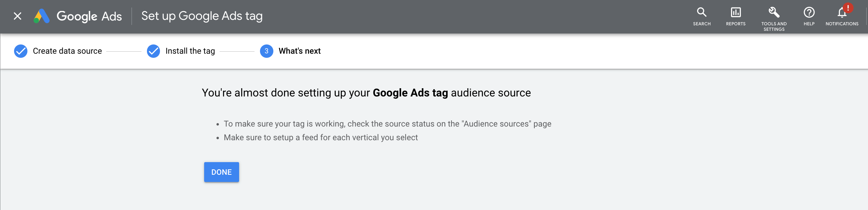Open the Search magnifier icon
This screenshot has height=210, width=868.
tap(702, 13)
